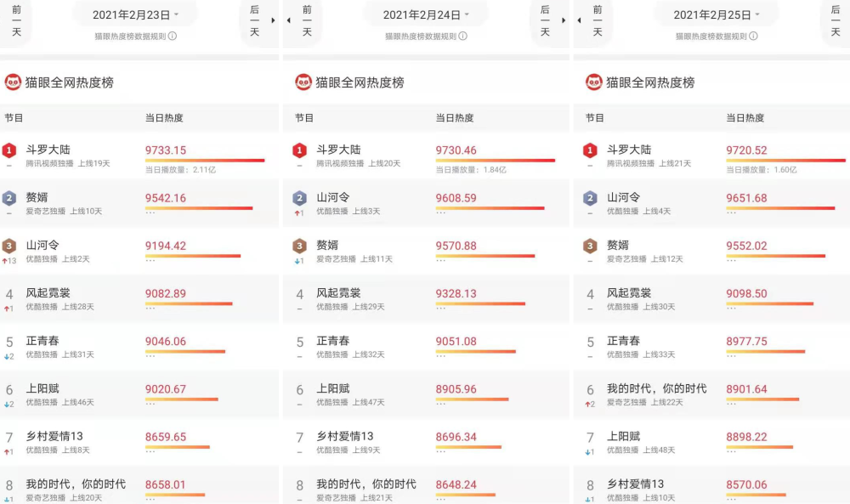
Task: Click 斗罗大陆 heat bar in 2月23日 panel
Action: pos(205,161)
